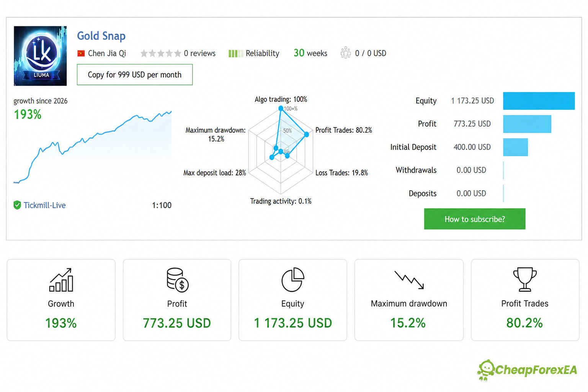
Task: Open the Tickmill-Live broker link
Action: pos(44,205)
